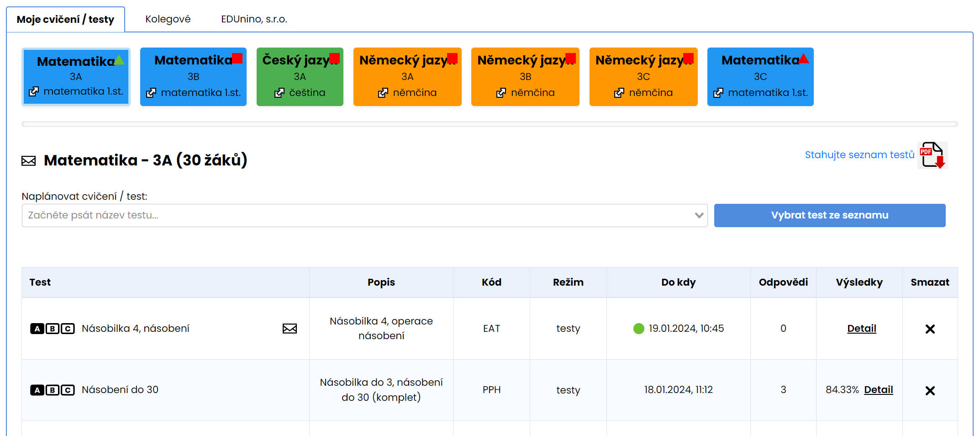Select variant B icon for Násobení do 30

pos(53,390)
